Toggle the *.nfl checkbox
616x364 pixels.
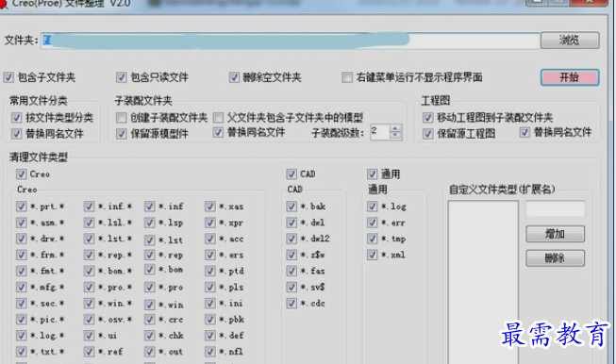tap(210, 352)
